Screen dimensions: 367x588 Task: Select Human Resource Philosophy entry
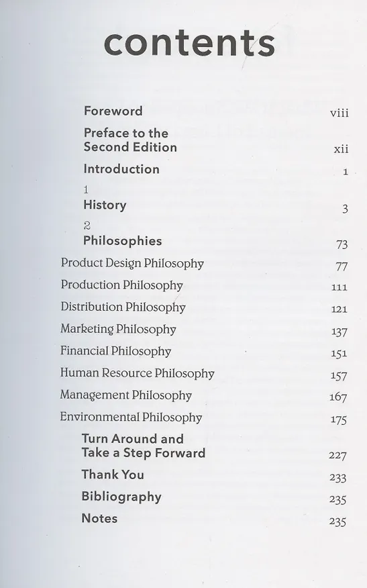(137, 373)
